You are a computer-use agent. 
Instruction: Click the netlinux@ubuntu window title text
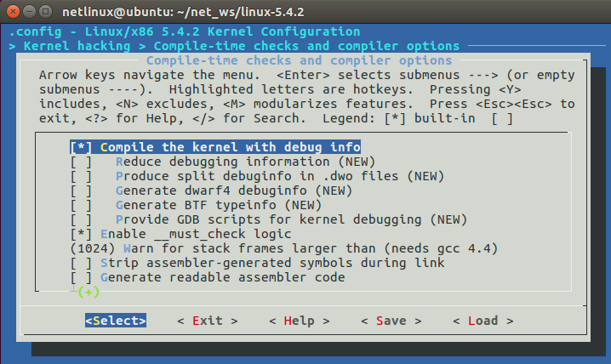point(183,12)
